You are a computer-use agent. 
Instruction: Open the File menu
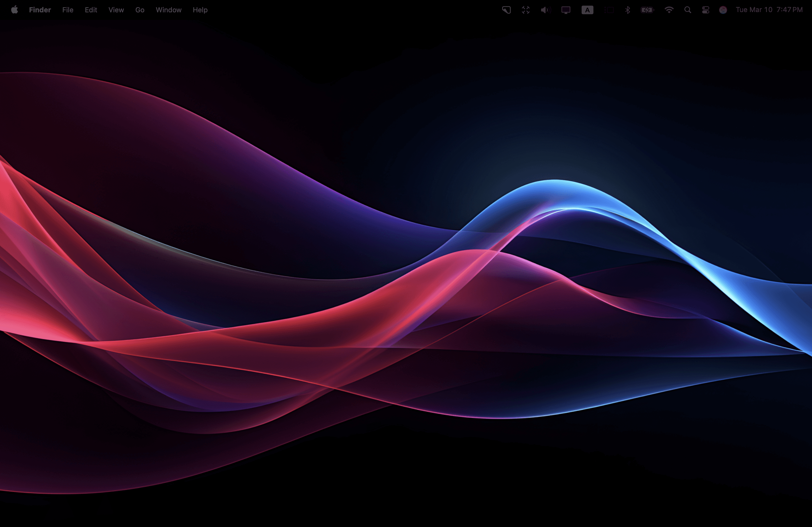click(x=68, y=10)
